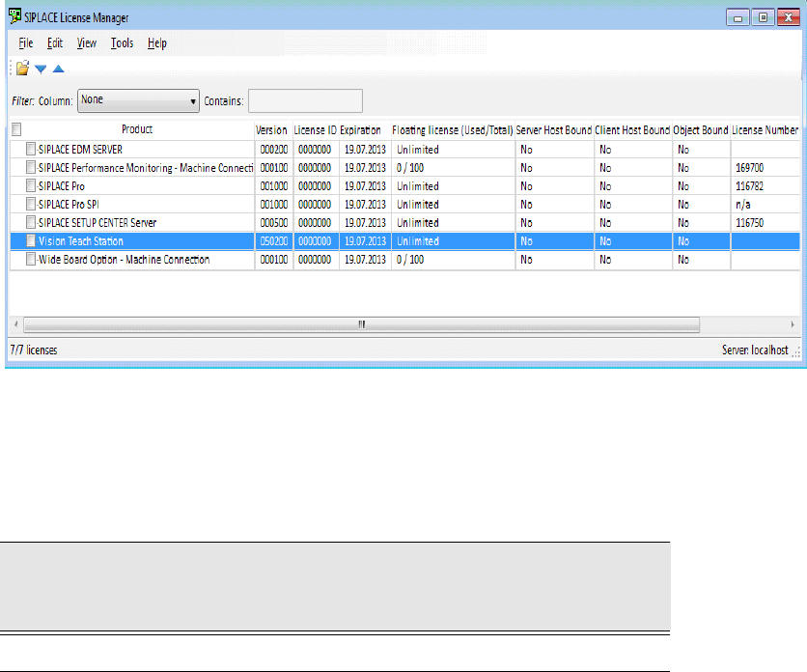The height and width of the screenshot is (672, 807).
Task: Close the SIPLACE License Manager window
Action: click(788, 18)
